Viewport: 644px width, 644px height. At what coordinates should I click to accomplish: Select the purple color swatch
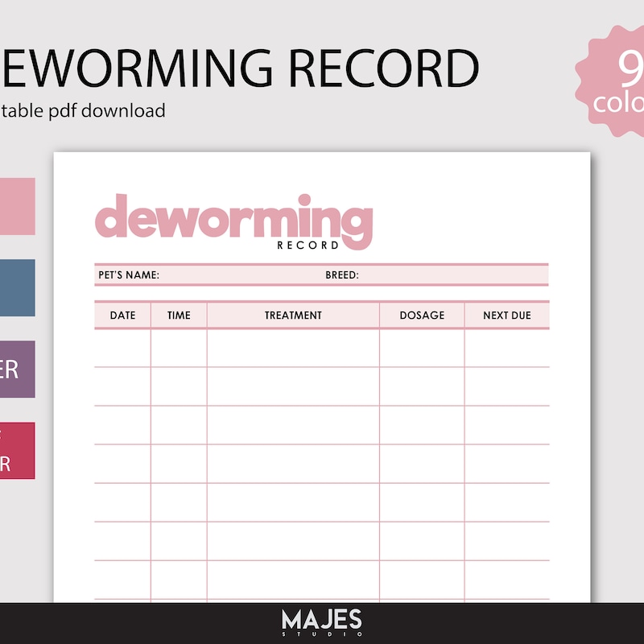(x=17, y=369)
